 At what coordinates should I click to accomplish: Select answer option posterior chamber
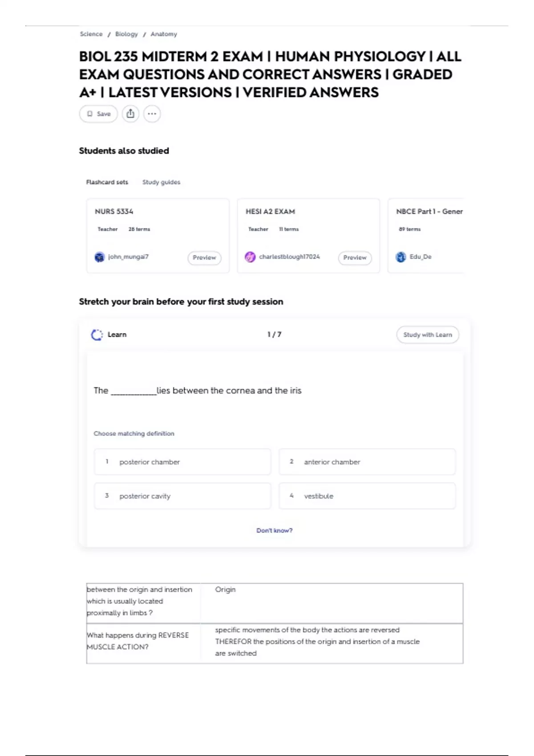(182, 462)
